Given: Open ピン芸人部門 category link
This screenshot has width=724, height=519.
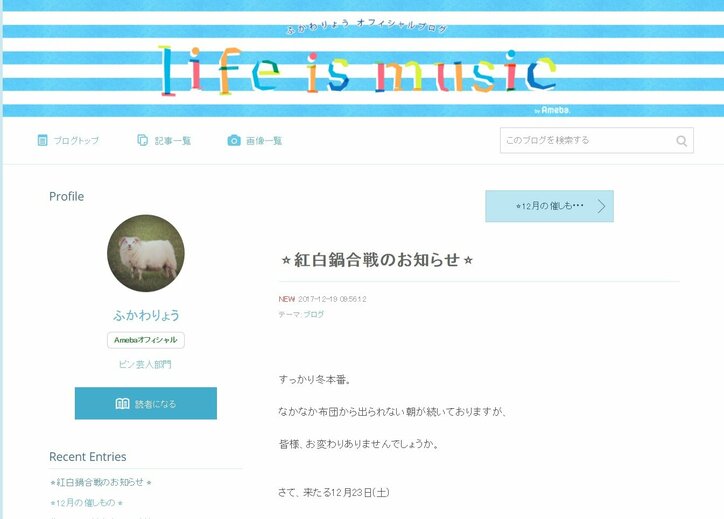Looking at the screenshot, I should (x=145, y=364).
